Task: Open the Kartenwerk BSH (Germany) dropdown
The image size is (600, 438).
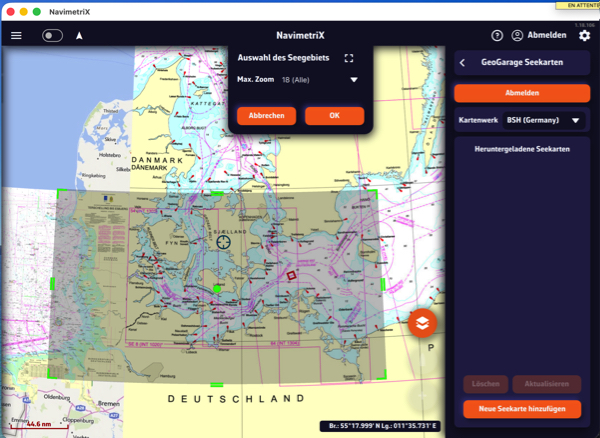Action: [x=543, y=120]
